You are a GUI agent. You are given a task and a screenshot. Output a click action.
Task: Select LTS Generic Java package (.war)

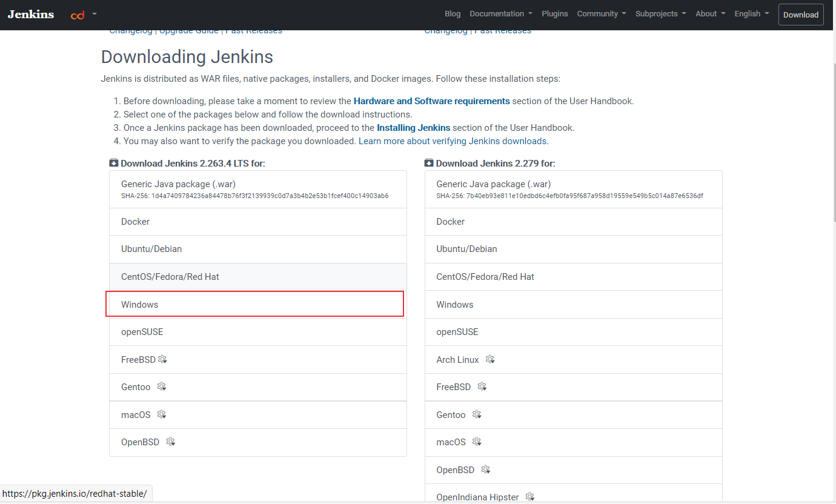258,189
